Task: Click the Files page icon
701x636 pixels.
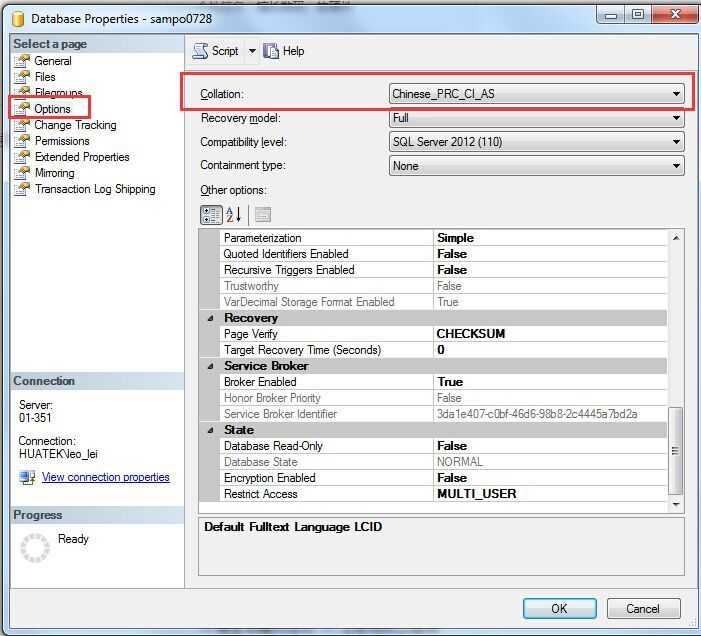Action: (x=22, y=77)
